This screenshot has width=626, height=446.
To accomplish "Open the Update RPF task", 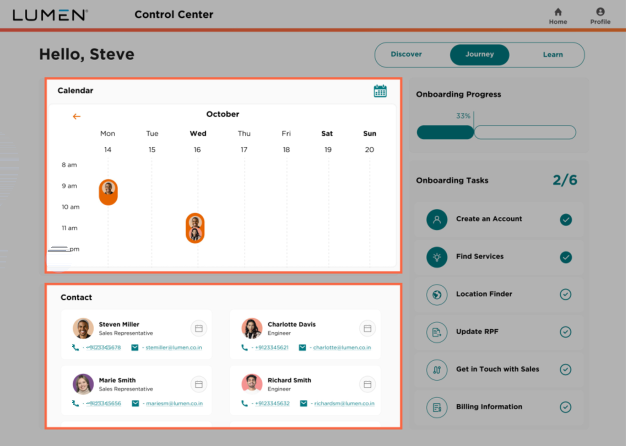I will [499, 332].
